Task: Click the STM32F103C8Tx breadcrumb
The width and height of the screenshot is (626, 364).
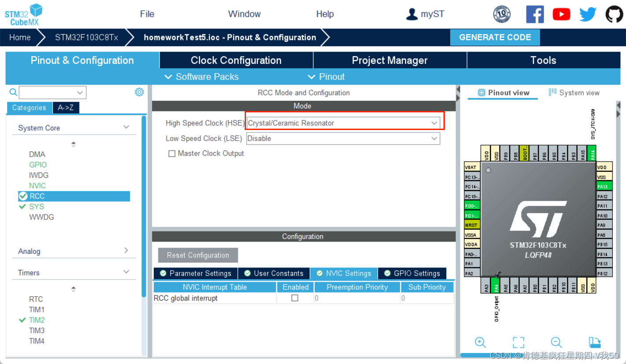Action: point(86,37)
